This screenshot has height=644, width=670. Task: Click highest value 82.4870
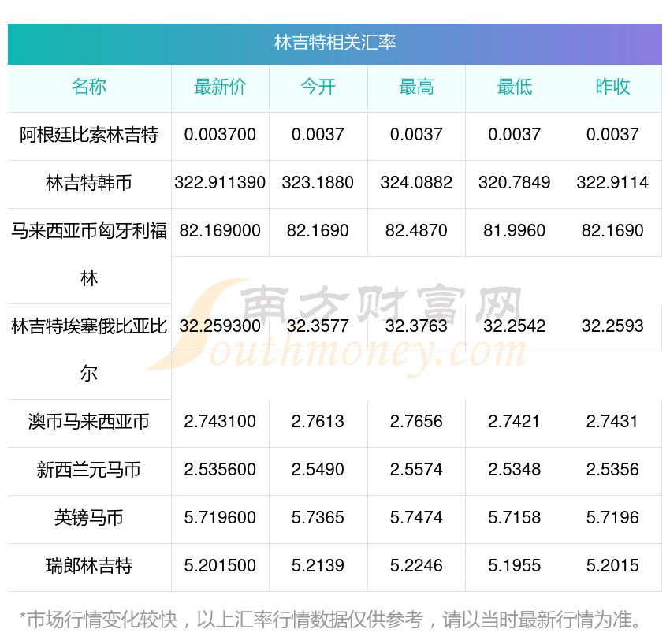point(416,231)
